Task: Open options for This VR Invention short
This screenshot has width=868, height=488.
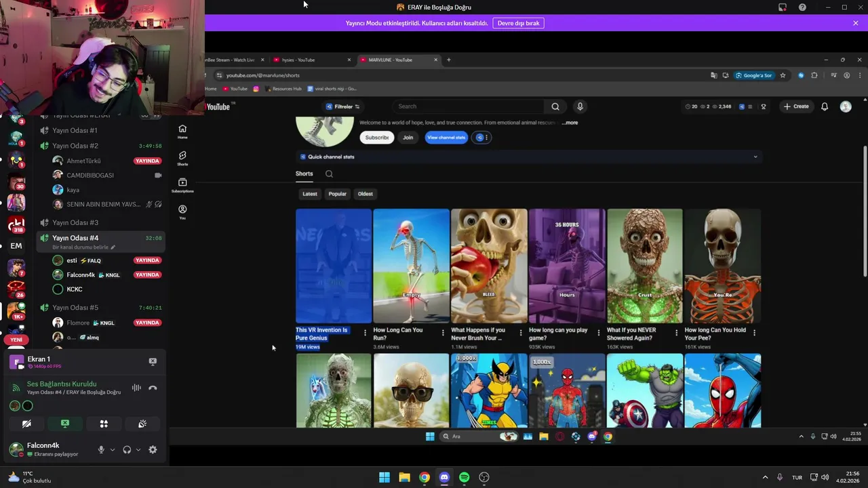Action: 365,333
